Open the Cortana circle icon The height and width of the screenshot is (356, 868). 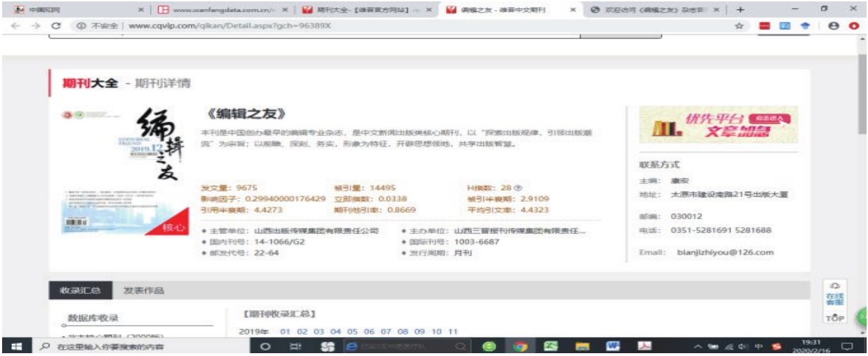tap(265, 347)
